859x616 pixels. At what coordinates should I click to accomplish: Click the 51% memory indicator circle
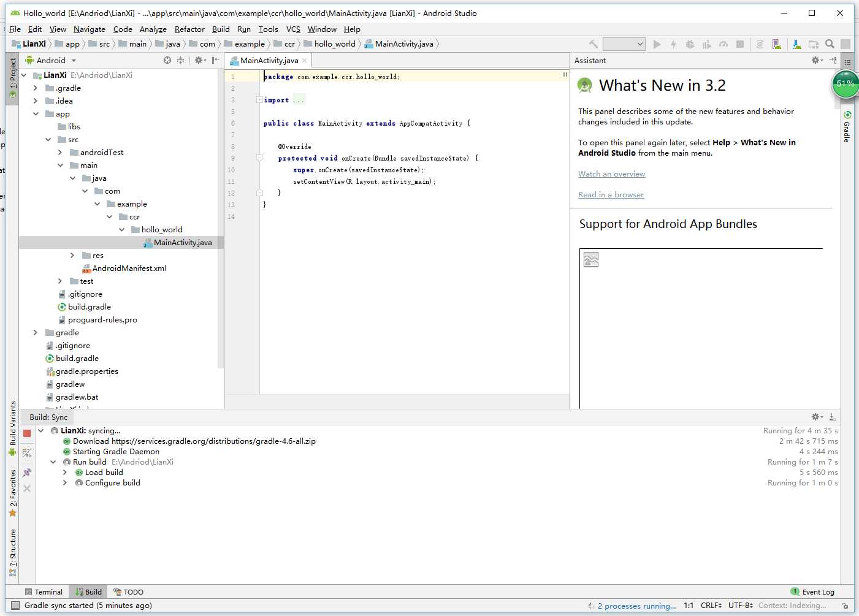coord(846,83)
